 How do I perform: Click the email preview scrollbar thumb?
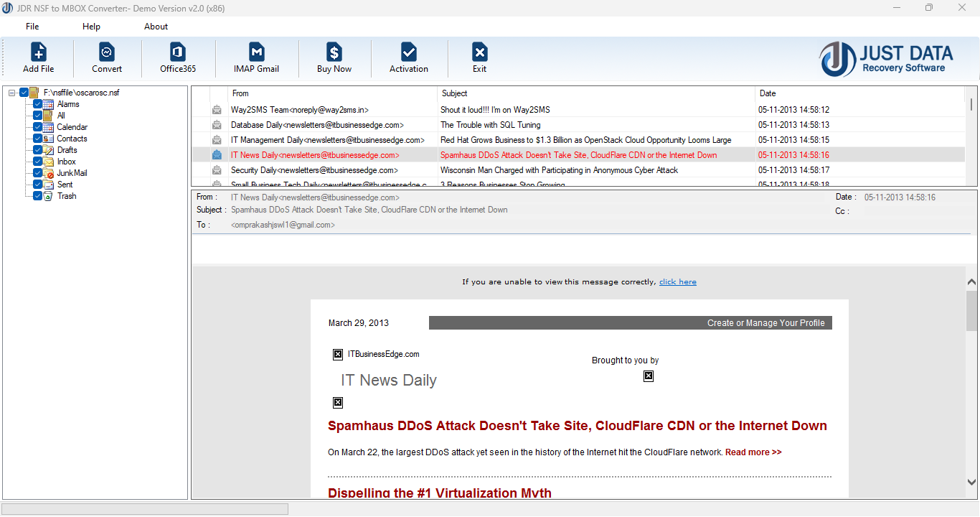[971, 310]
